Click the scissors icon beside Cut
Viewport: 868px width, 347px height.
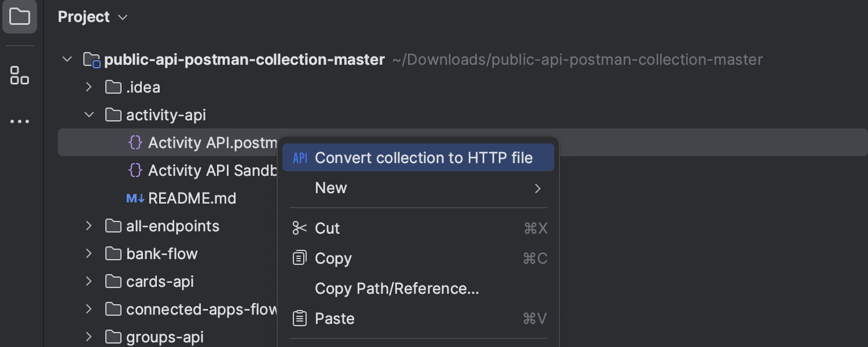point(299,228)
